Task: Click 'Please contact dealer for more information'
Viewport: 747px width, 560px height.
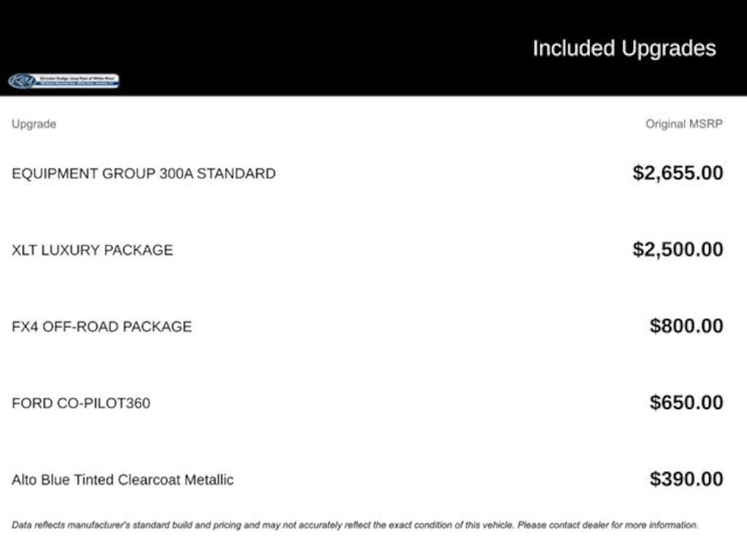Action: (x=608, y=524)
